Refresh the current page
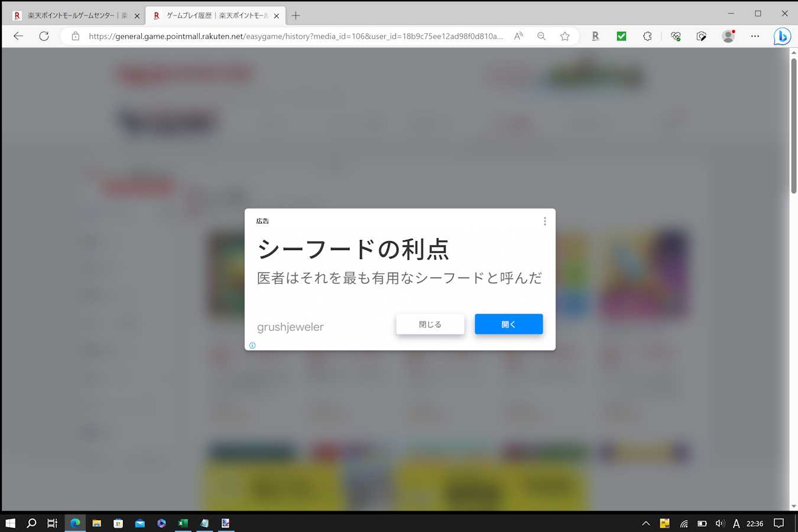 [x=44, y=36]
